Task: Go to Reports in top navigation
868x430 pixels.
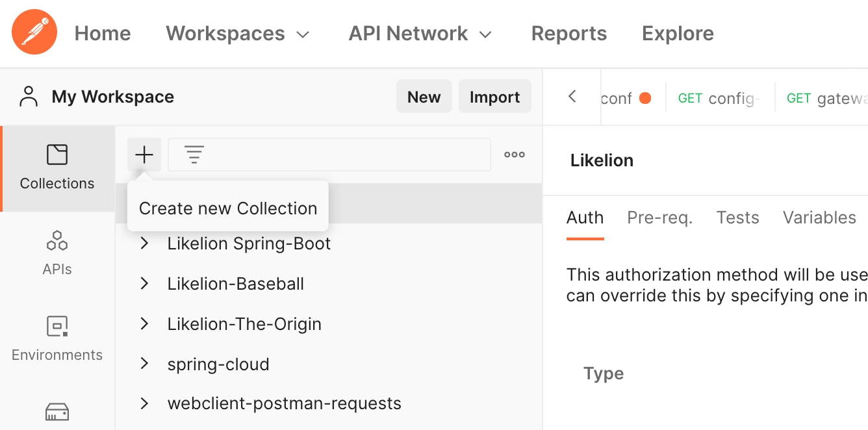Action: [x=568, y=34]
